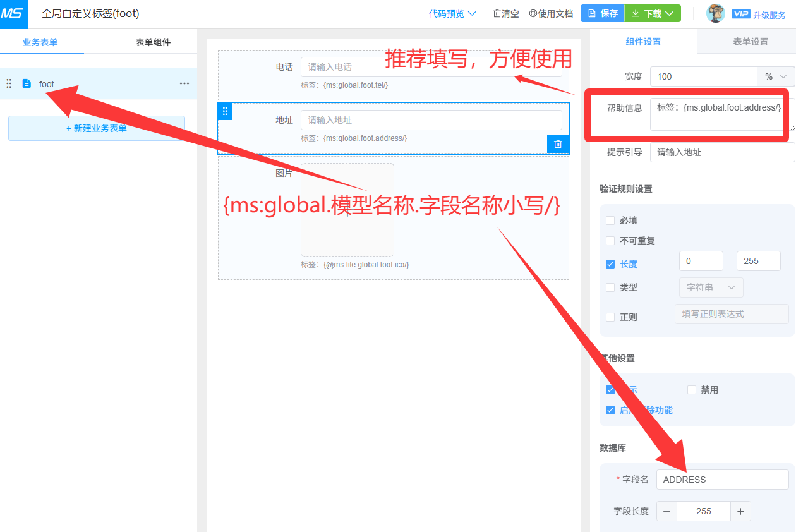The height and width of the screenshot is (532, 796).
Task: Open the three-dot menu for foot
Action: pos(184,83)
